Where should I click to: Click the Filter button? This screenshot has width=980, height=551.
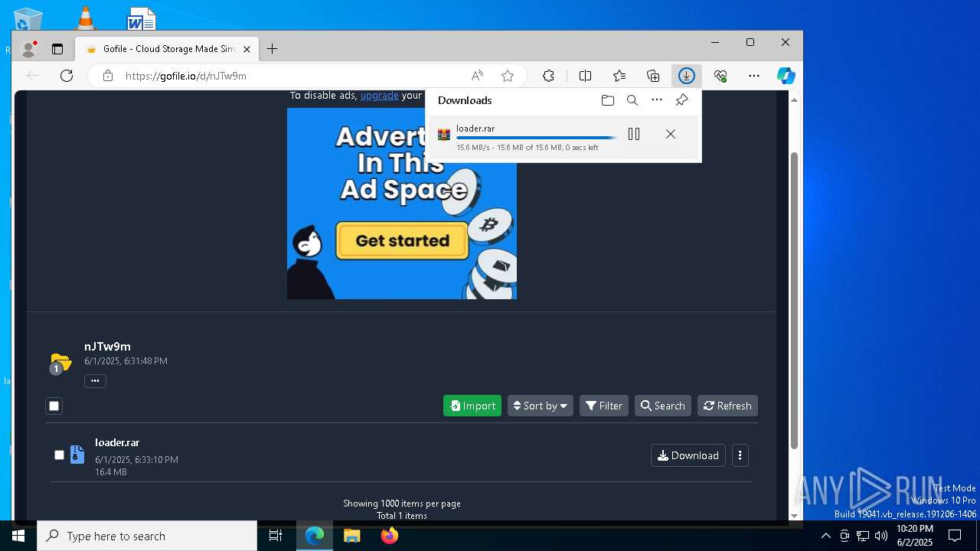pos(604,406)
